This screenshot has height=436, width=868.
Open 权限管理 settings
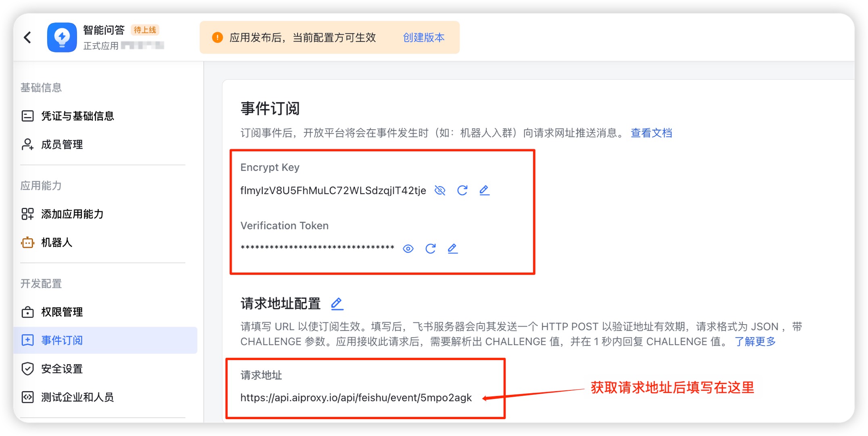62,312
